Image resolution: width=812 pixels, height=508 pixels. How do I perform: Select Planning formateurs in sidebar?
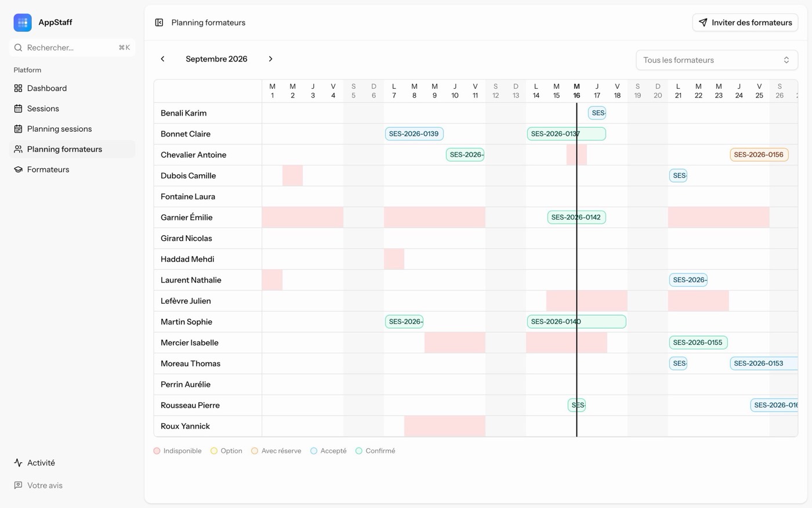(x=72, y=149)
